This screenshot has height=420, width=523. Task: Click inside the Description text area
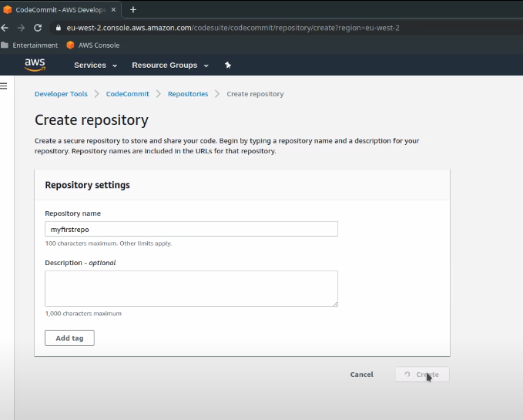[x=192, y=288]
